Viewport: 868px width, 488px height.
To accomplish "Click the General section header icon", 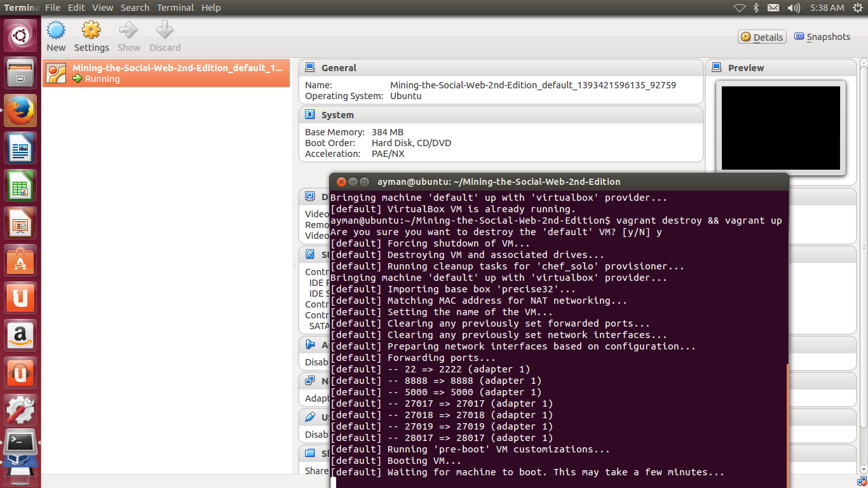I will 310,67.
